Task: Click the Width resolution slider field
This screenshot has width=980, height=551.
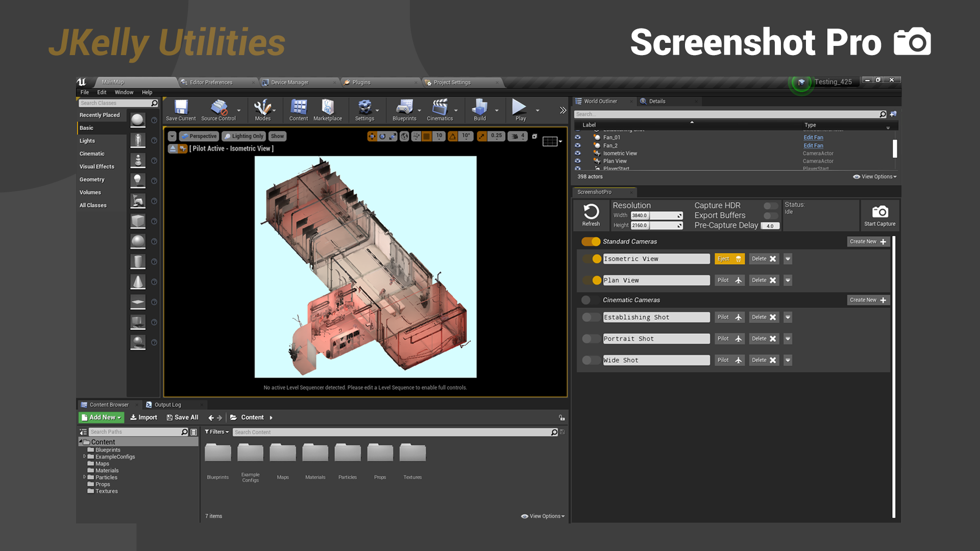Action: pos(656,215)
